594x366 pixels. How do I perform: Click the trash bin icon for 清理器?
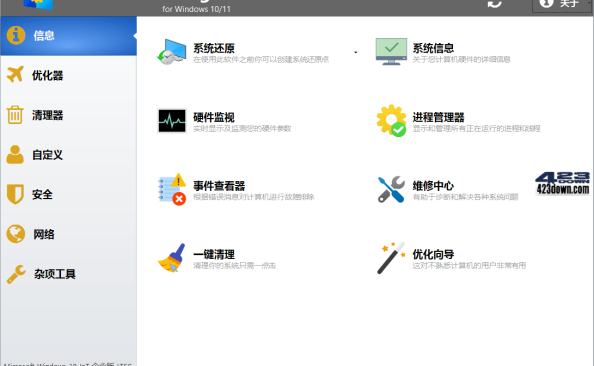(15, 115)
